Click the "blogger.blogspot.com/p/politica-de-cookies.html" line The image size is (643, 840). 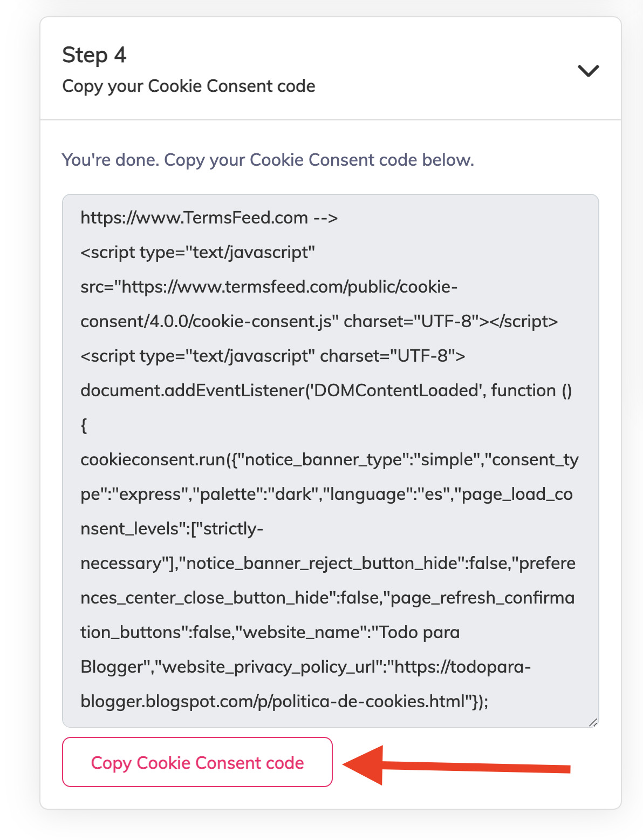pyautogui.click(x=284, y=701)
